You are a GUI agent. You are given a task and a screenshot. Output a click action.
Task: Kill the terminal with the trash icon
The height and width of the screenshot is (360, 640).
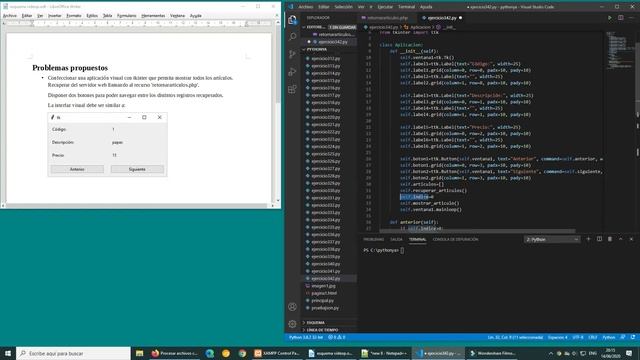(610, 239)
